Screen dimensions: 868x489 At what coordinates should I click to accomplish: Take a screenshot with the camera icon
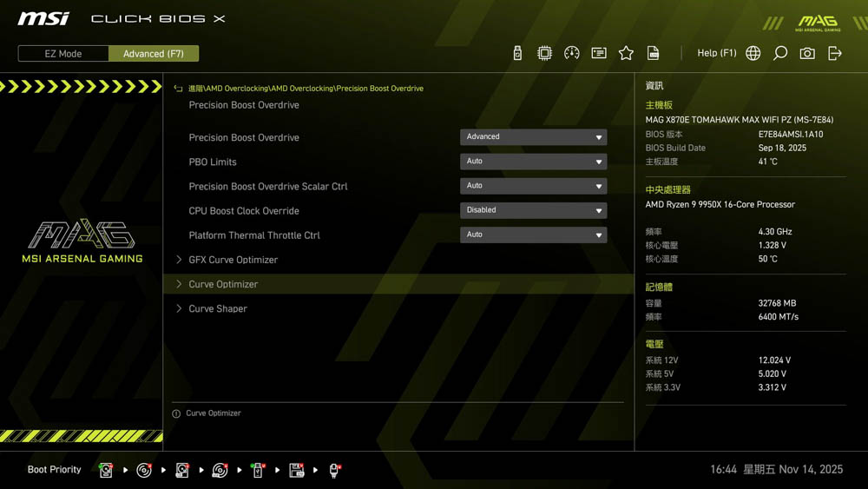(807, 53)
